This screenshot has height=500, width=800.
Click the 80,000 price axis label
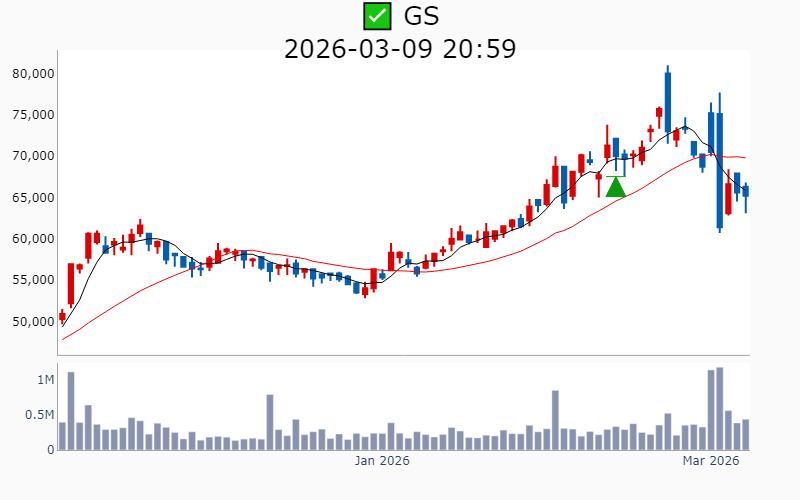(32, 74)
